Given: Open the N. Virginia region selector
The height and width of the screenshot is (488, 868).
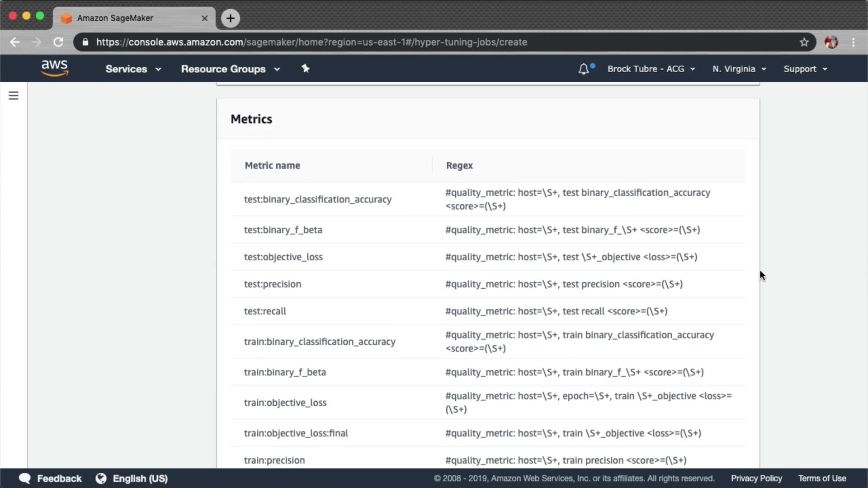Looking at the screenshot, I should 739,69.
